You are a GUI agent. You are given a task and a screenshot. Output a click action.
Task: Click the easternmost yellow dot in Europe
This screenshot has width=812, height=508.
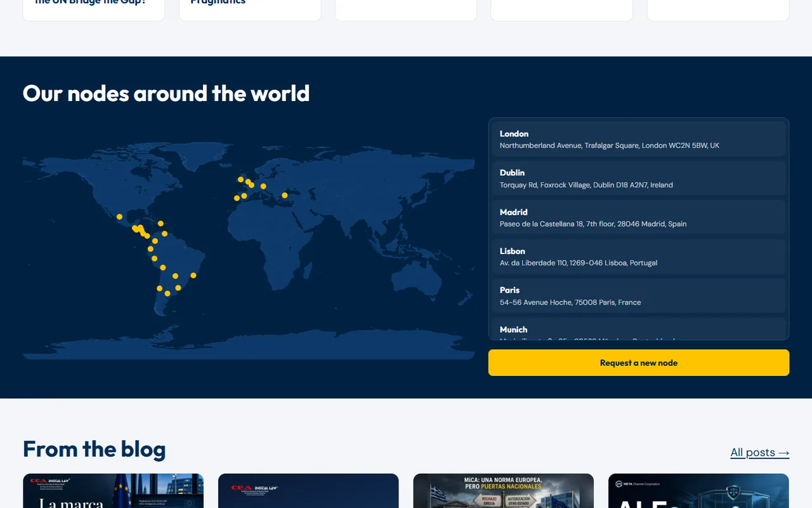tap(285, 196)
